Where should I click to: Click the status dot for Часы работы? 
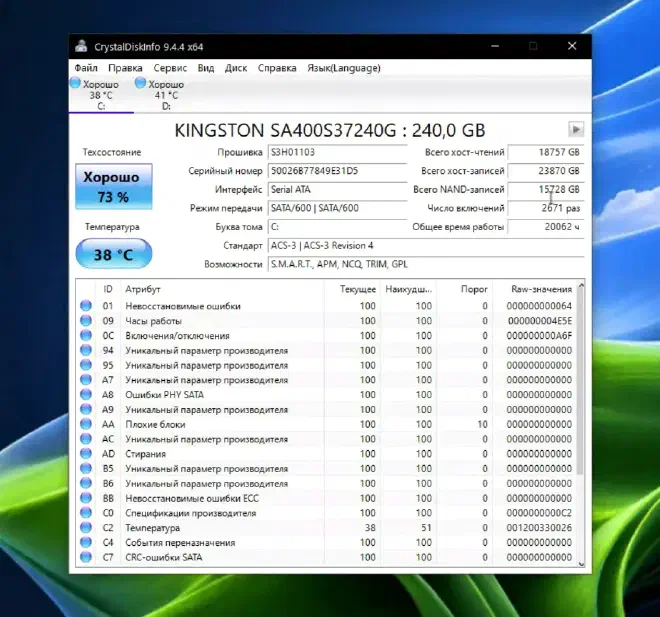coord(86,321)
